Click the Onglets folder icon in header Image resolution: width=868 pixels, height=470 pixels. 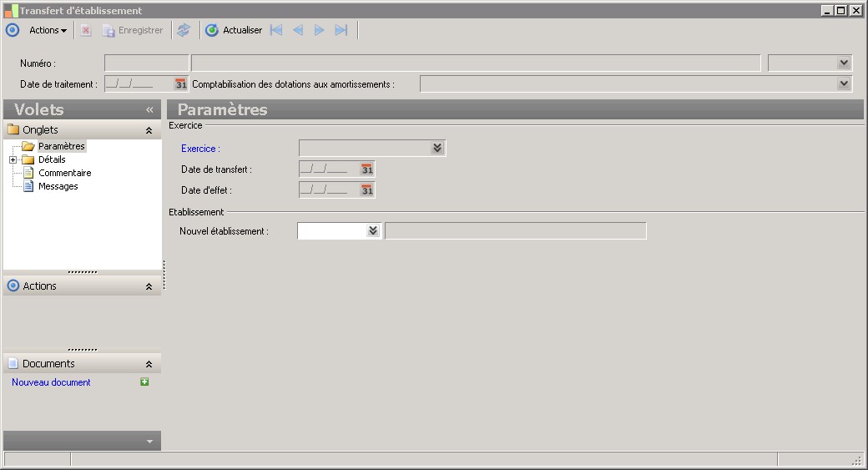coord(13,129)
